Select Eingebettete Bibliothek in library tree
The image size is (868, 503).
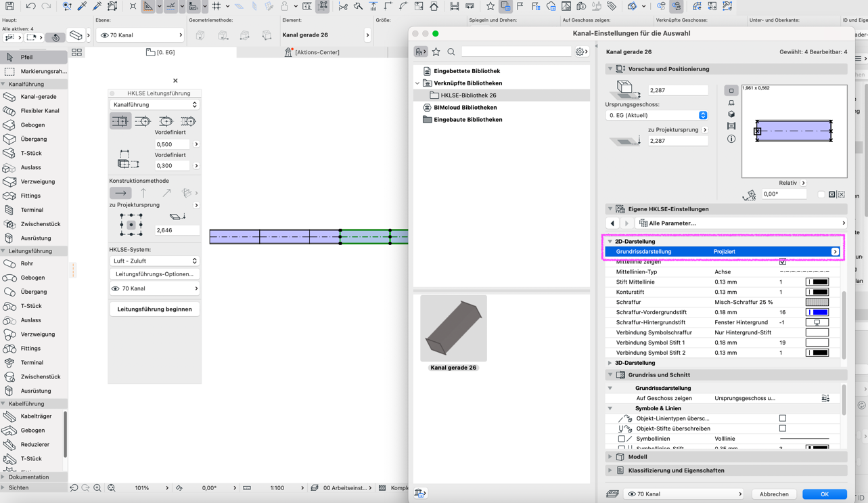click(467, 71)
